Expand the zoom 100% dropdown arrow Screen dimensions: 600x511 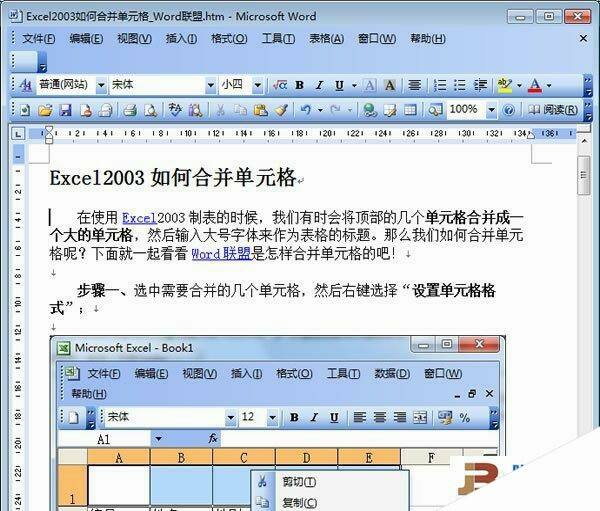coord(491,110)
